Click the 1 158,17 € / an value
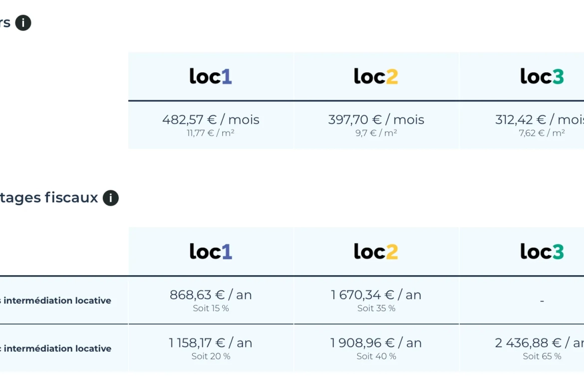 [x=211, y=343]
